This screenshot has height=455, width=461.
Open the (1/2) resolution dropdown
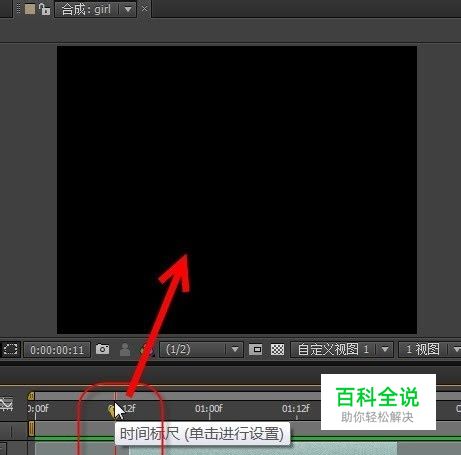201,349
